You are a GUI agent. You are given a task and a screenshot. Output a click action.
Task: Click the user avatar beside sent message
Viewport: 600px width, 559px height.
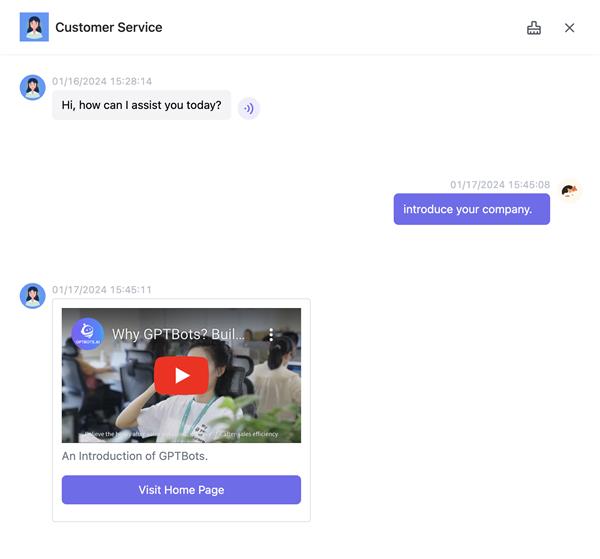pyautogui.click(x=569, y=191)
